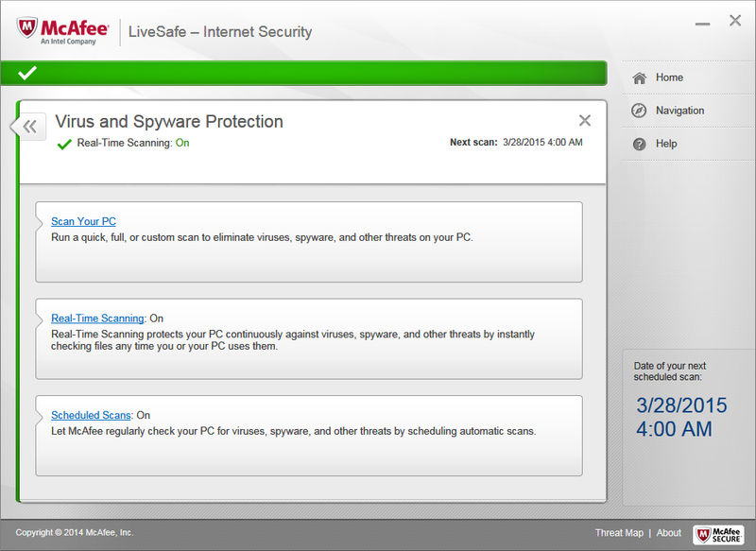Click the next scheduled scan date 3/28/2015
This screenshot has height=551, width=756.
[x=681, y=405]
